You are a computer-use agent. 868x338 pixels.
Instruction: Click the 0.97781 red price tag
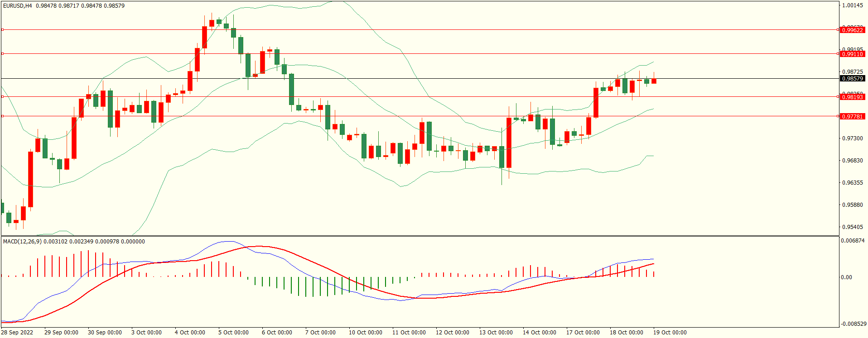(852, 116)
